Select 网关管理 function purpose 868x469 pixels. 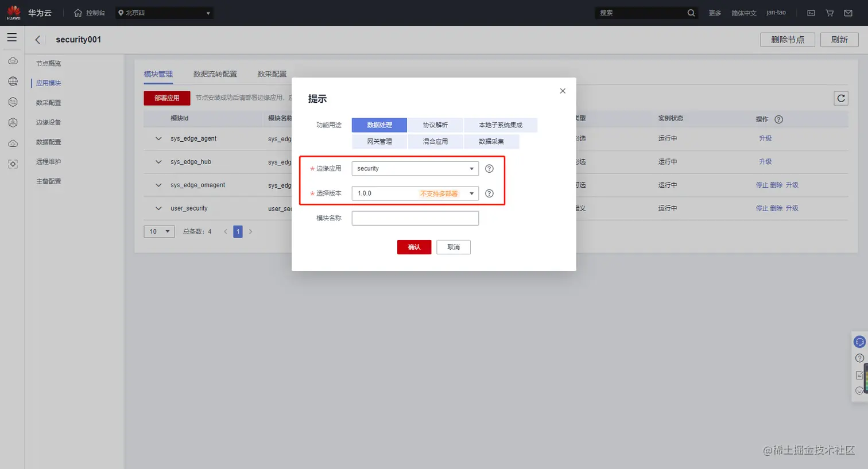[379, 141]
